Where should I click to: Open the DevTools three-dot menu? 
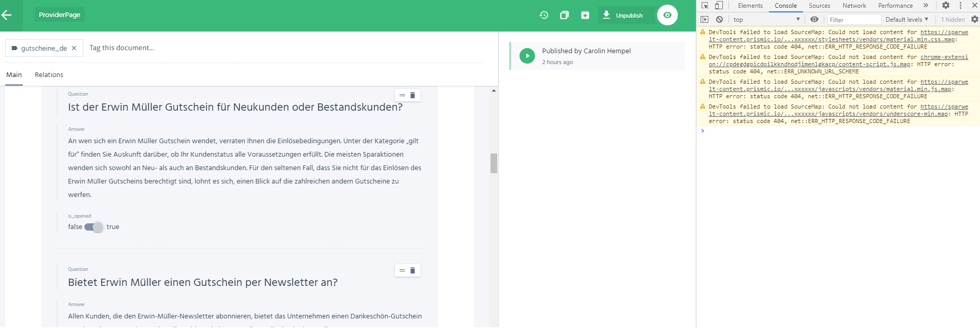point(960,5)
